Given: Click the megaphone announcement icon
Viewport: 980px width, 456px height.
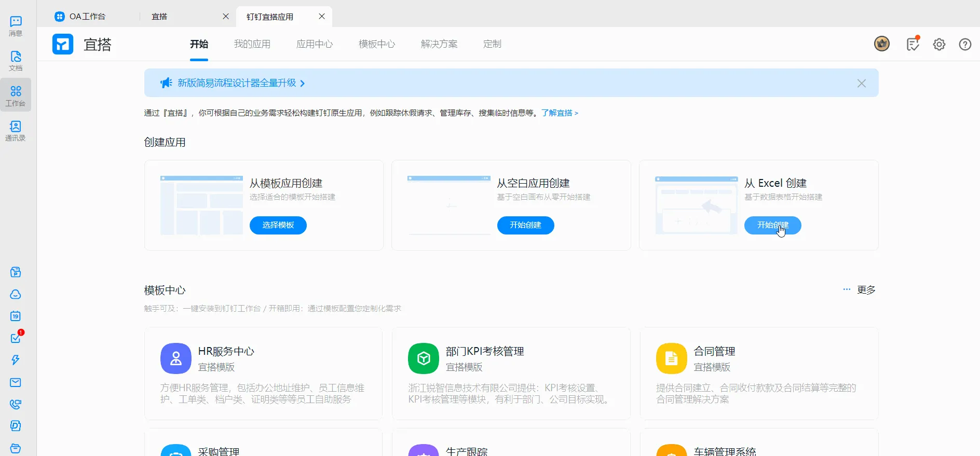Looking at the screenshot, I should tap(166, 83).
